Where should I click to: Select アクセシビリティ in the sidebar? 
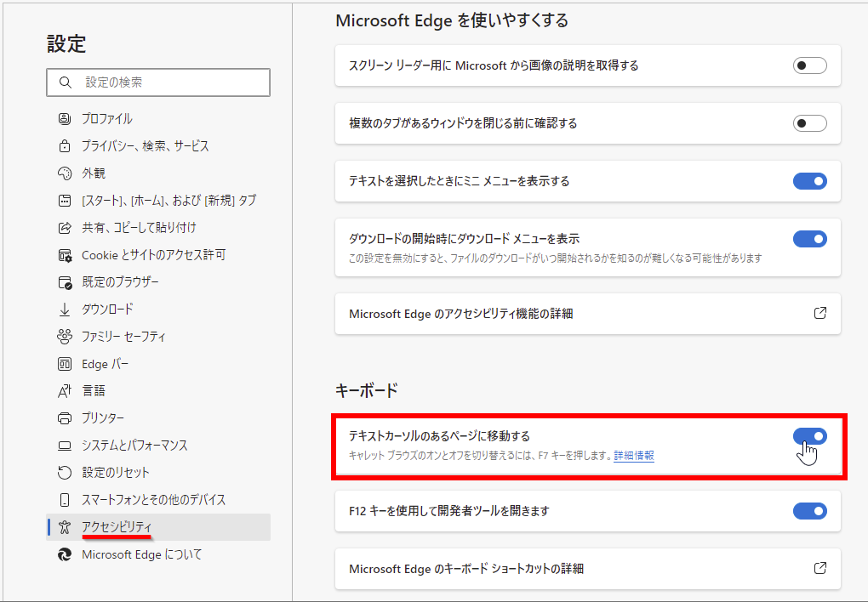pos(158,527)
